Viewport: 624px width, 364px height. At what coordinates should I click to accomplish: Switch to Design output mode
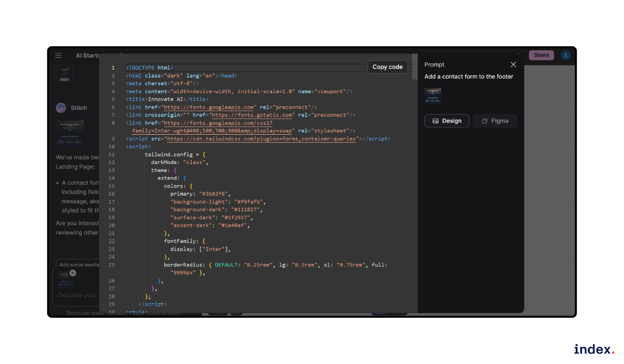446,121
